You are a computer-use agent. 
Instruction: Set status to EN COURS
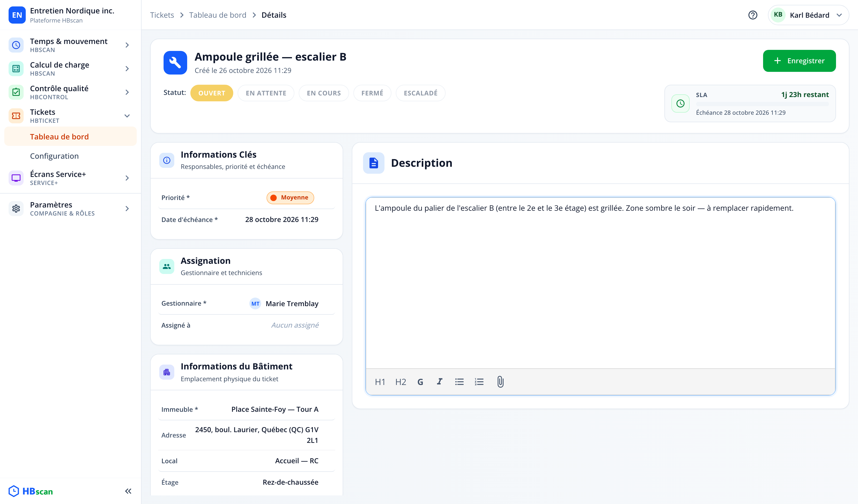point(323,93)
